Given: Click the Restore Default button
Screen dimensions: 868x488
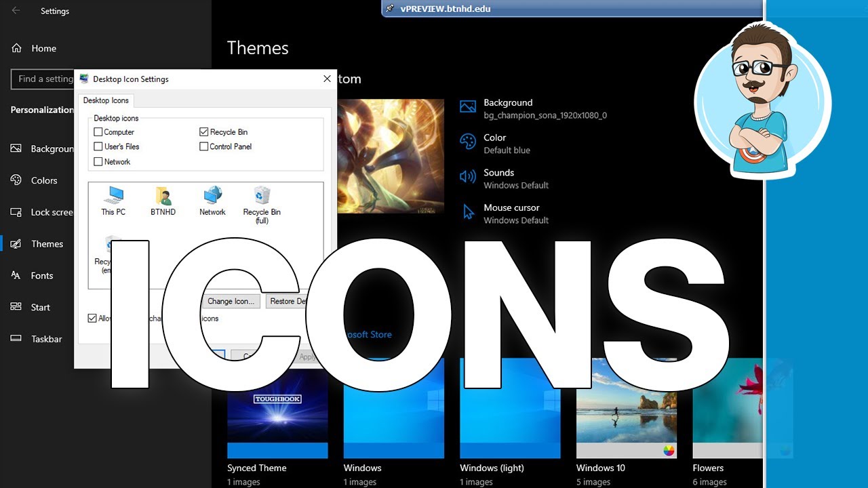Looking at the screenshot, I should click(x=288, y=301).
